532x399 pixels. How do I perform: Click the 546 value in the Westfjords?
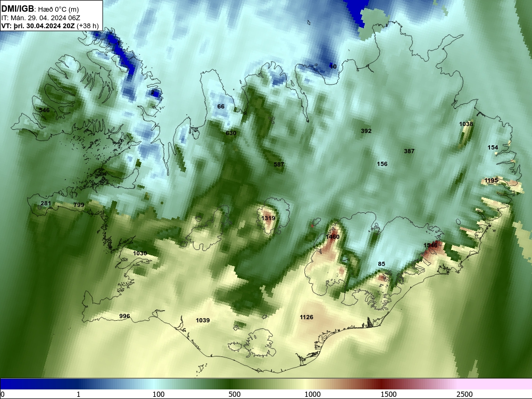click(45, 110)
